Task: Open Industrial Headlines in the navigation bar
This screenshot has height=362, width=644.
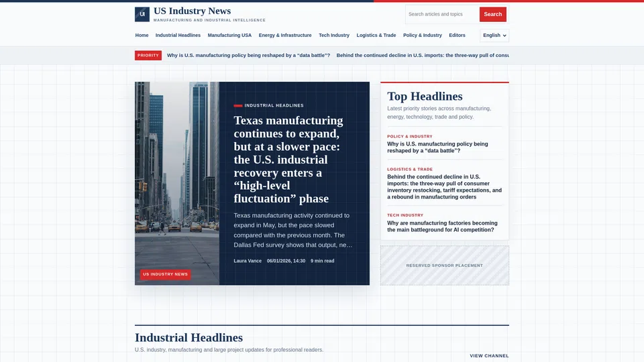Action: pos(178,36)
